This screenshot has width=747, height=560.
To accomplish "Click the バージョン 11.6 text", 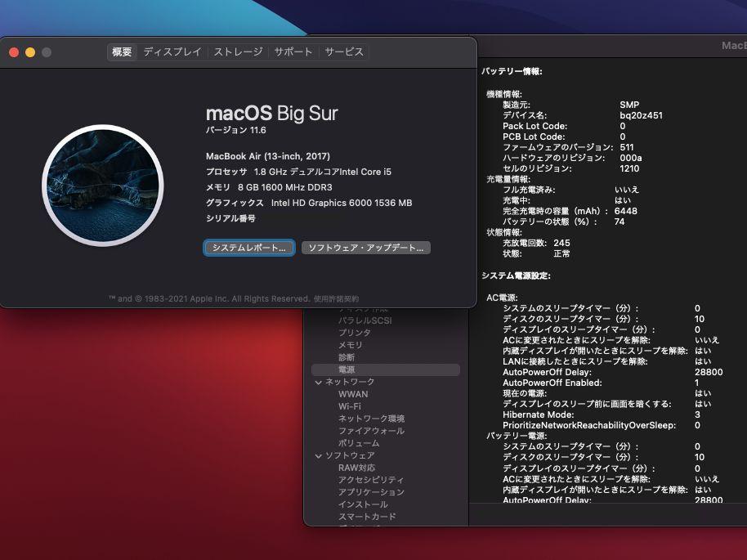I will [x=236, y=130].
